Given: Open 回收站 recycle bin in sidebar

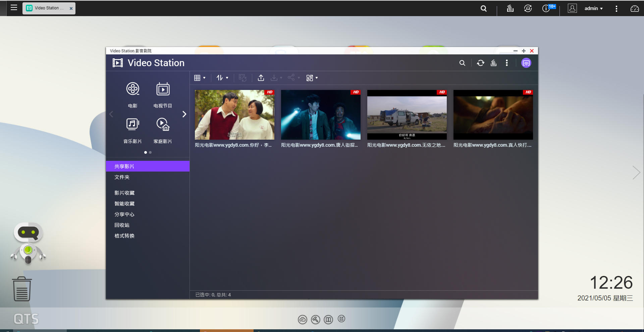Looking at the screenshot, I should pos(122,225).
